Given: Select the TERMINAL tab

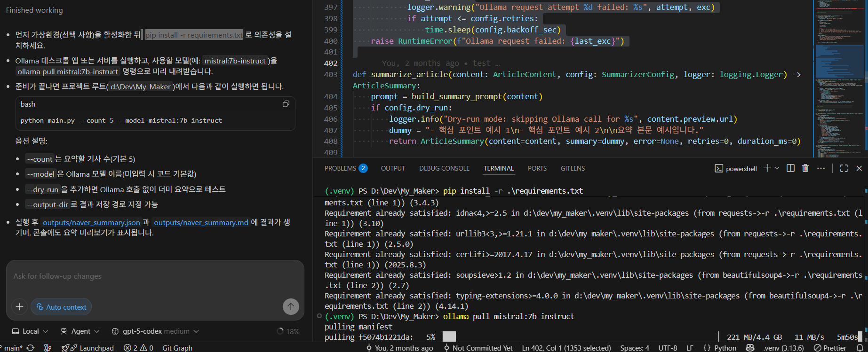Looking at the screenshot, I should tap(498, 168).
